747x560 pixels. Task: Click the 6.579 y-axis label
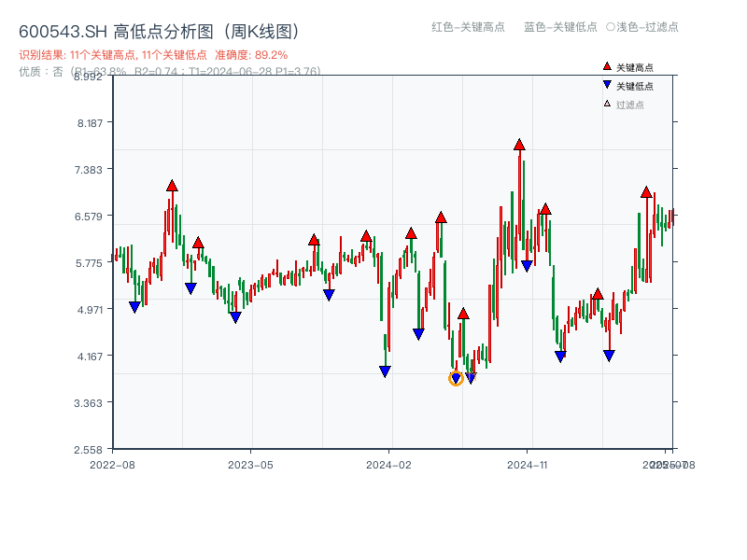click(89, 217)
